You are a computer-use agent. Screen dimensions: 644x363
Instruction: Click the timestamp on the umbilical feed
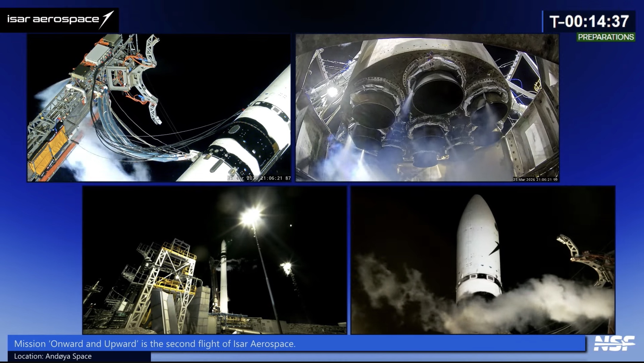[259, 178]
